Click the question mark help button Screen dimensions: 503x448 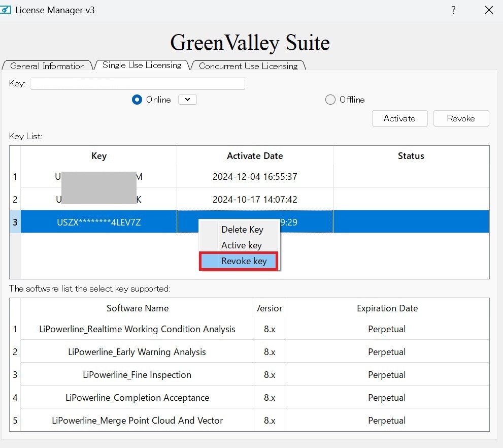[x=453, y=10]
